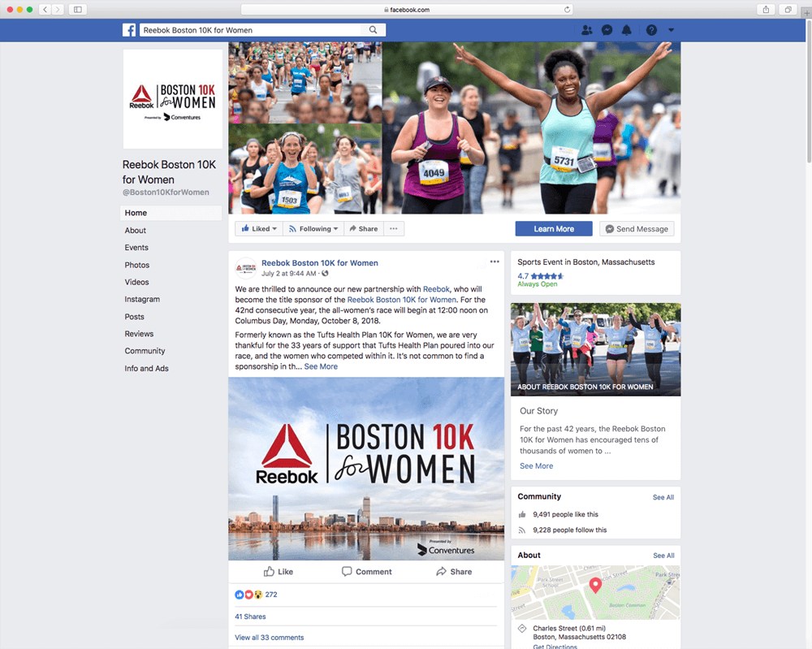The width and height of the screenshot is (812, 649).
Task: Open the friend requests icon
Action: coord(587,30)
